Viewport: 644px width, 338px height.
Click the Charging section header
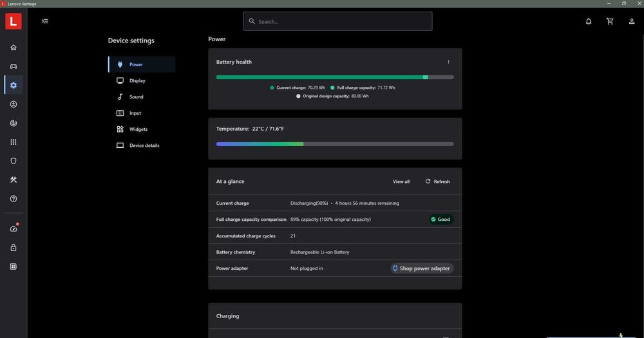coord(227,316)
